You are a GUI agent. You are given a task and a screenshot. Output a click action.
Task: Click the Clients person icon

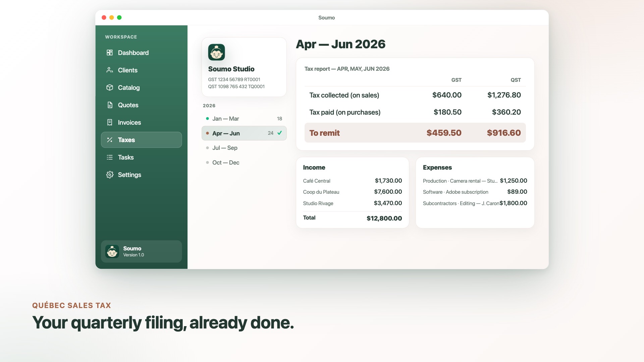tap(110, 70)
